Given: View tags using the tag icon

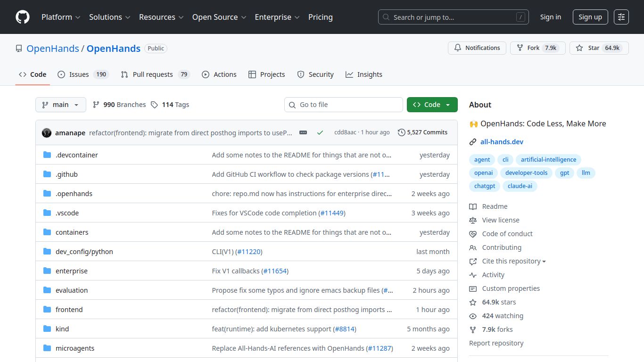Looking at the screenshot, I should tap(155, 104).
